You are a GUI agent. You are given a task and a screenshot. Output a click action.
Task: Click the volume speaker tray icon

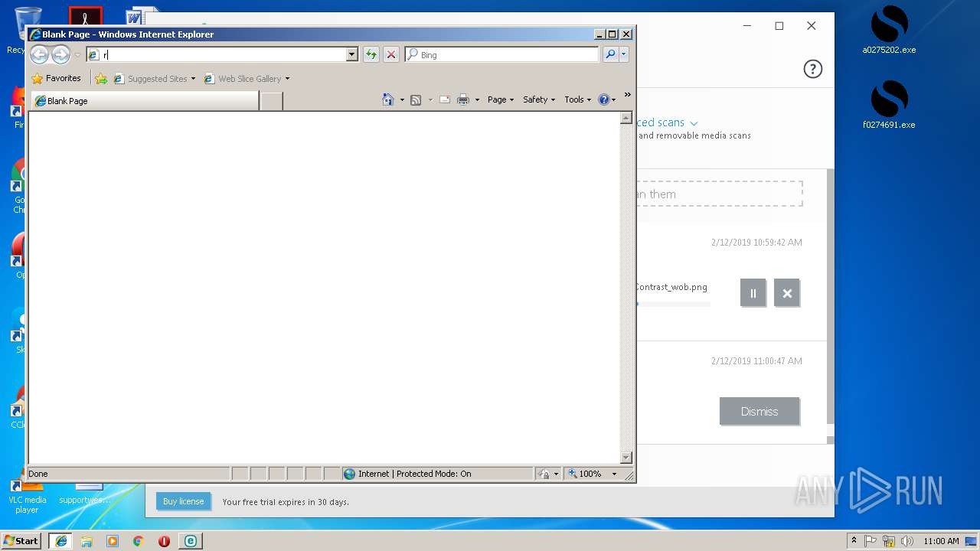pyautogui.click(x=906, y=541)
